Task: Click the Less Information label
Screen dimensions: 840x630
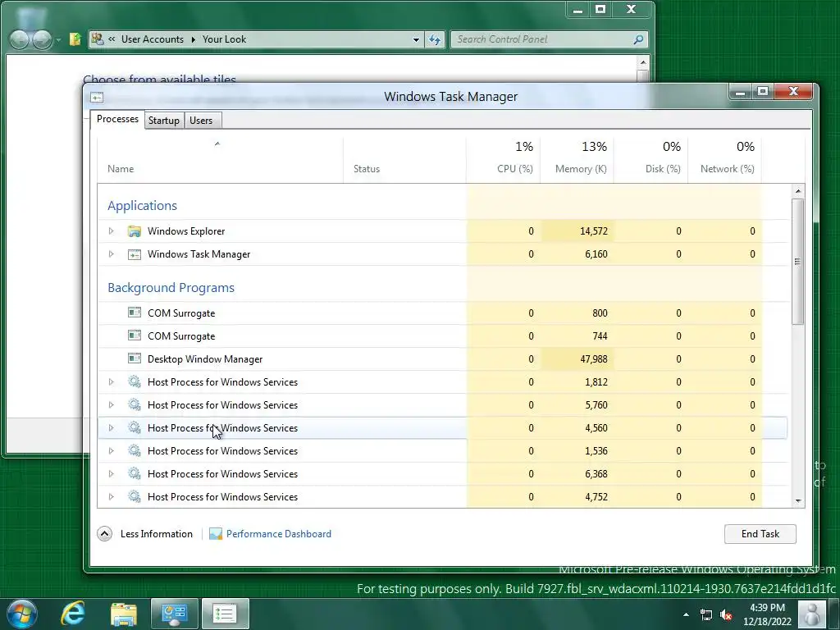Action: tap(157, 533)
